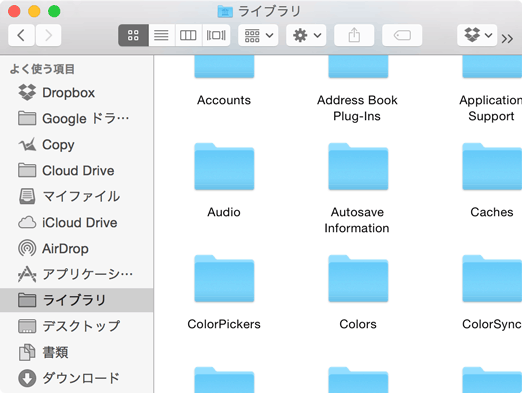
Task: Click the Address Book Plug-Ins folder name
Action: (x=357, y=108)
